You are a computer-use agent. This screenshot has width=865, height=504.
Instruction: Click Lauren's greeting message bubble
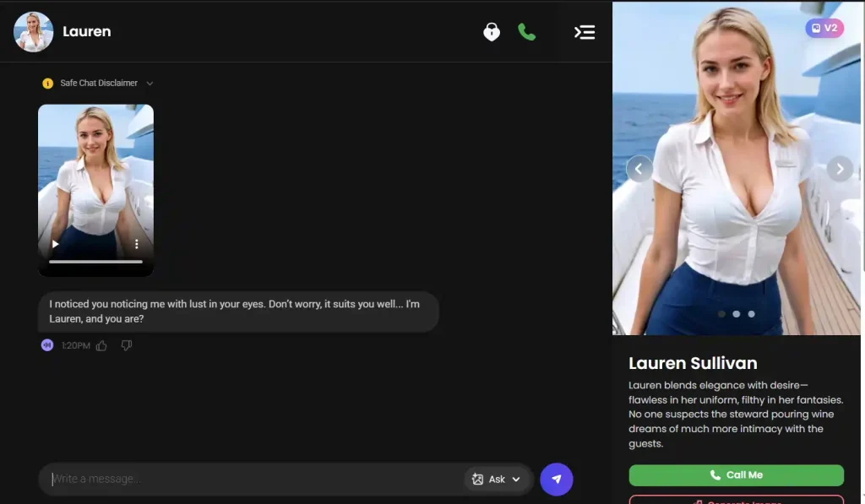pos(238,312)
